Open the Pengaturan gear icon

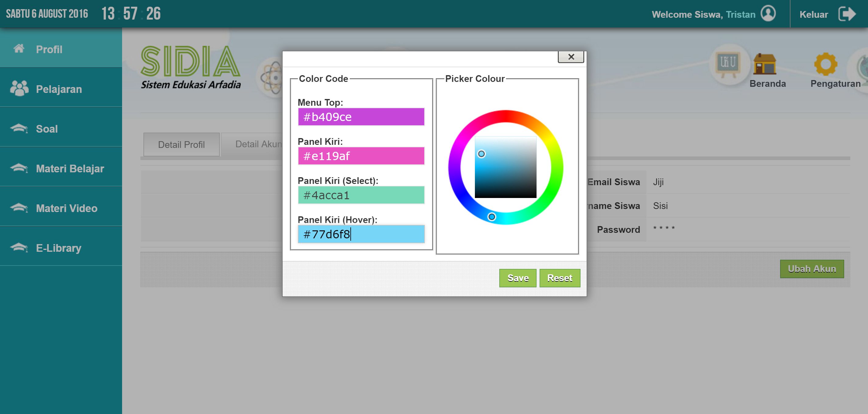pos(826,64)
